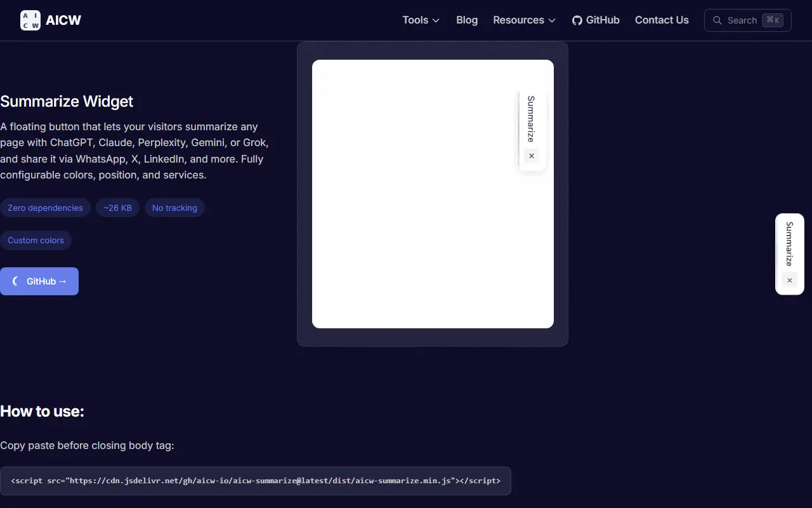Open the GitHub link in navbar
The height and width of the screenshot is (508, 812).
[x=596, y=20]
